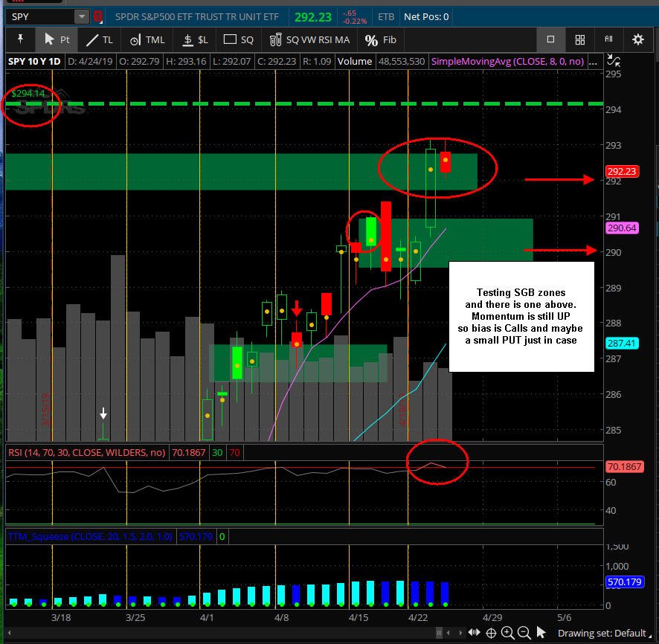Activate the TML time line tool
Viewport: 659px width, 644px height.
coord(147,40)
